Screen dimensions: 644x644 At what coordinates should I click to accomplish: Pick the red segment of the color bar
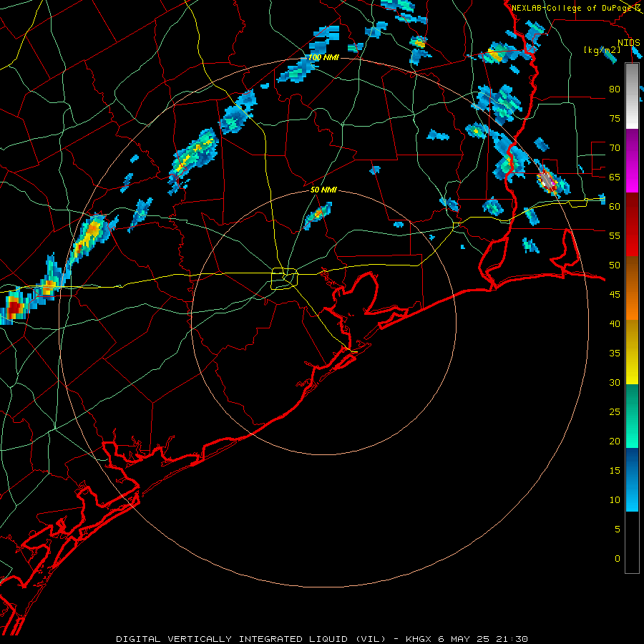[x=632, y=224]
